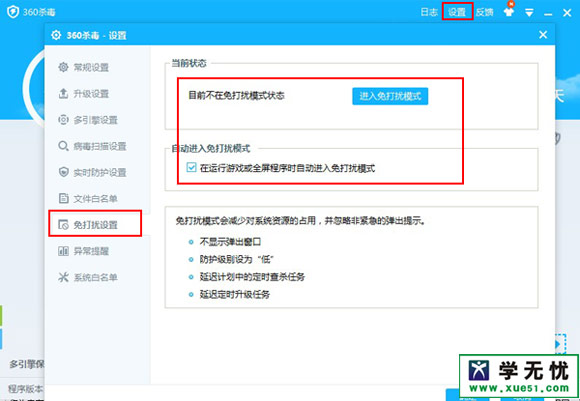
Task: Click the 异常提醒 chart icon
Action: click(63, 251)
